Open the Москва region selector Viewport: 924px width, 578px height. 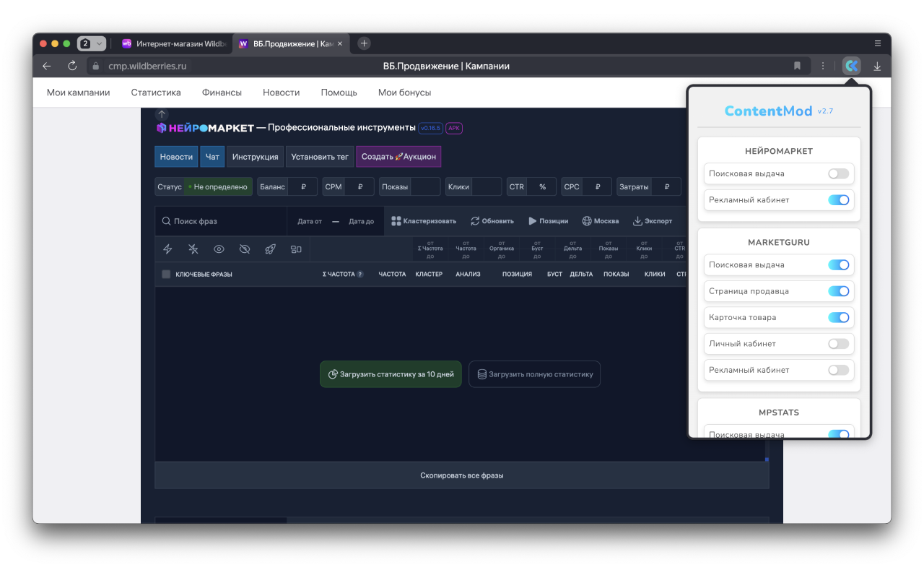[601, 221]
